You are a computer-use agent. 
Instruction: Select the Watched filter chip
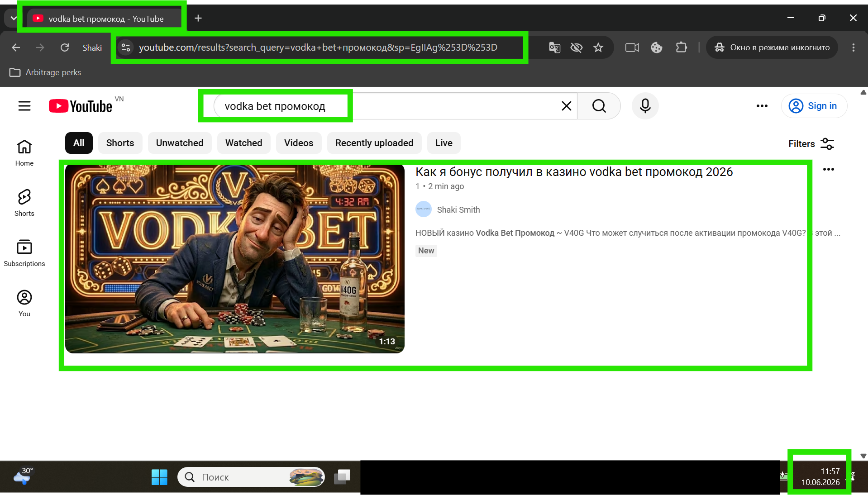[243, 143]
